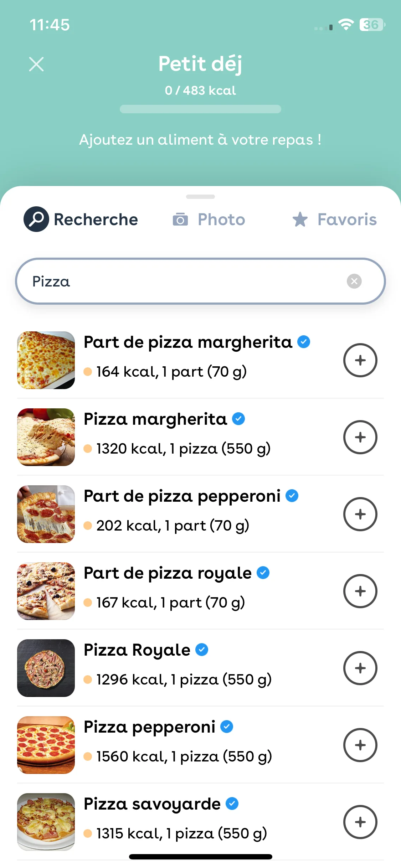
Task: Open Part de pizza margherita thumbnail
Action: 46,360
